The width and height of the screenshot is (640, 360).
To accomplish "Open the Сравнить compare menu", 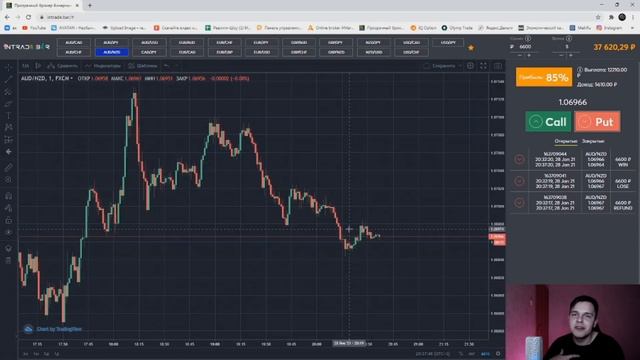I will tap(63, 66).
